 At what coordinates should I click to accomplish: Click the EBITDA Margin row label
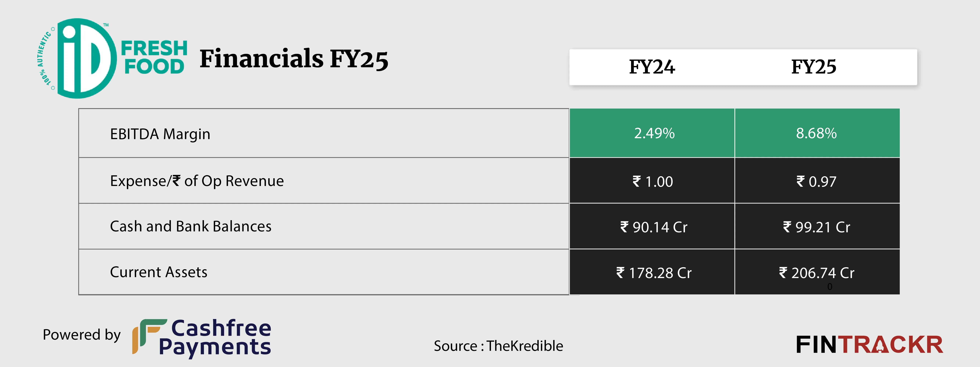pos(160,134)
